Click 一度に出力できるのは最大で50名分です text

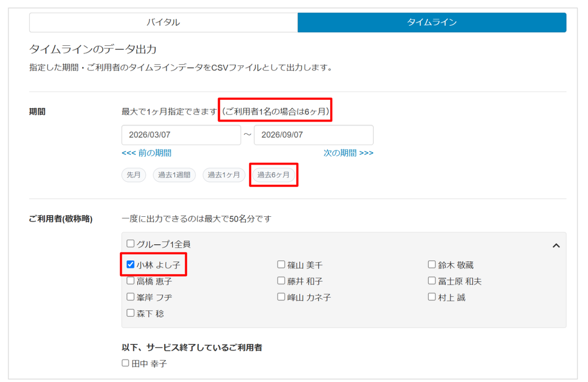pyautogui.click(x=196, y=219)
